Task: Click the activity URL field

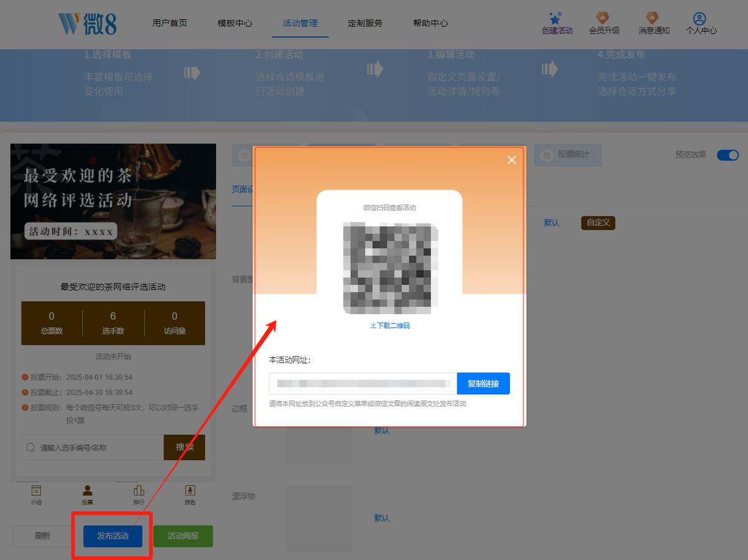Action: 363,384
